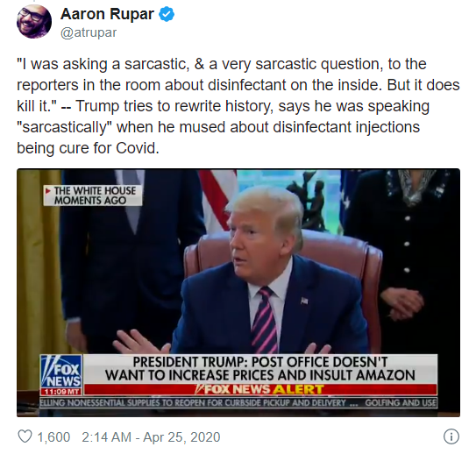
Task: Click the tweet text quoting Trump
Action: click(238, 106)
